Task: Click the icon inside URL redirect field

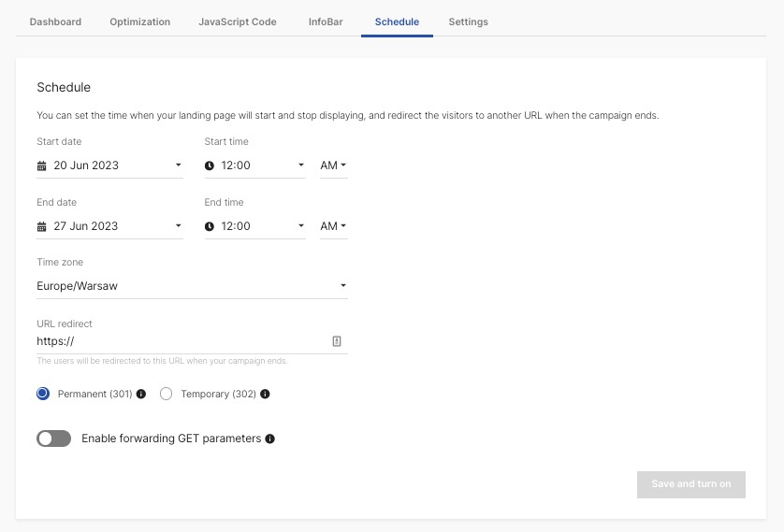Action: (x=337, y=341)
